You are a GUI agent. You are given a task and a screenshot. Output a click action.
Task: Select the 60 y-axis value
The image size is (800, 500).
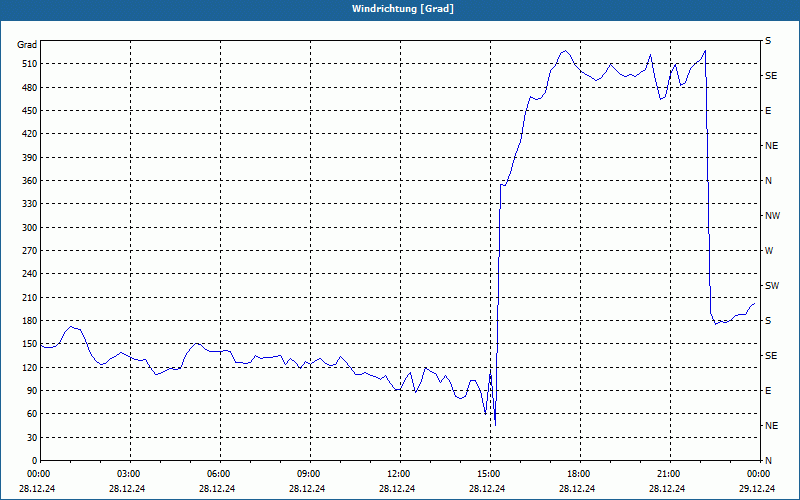pyautogui.click(x=32, y=414)
